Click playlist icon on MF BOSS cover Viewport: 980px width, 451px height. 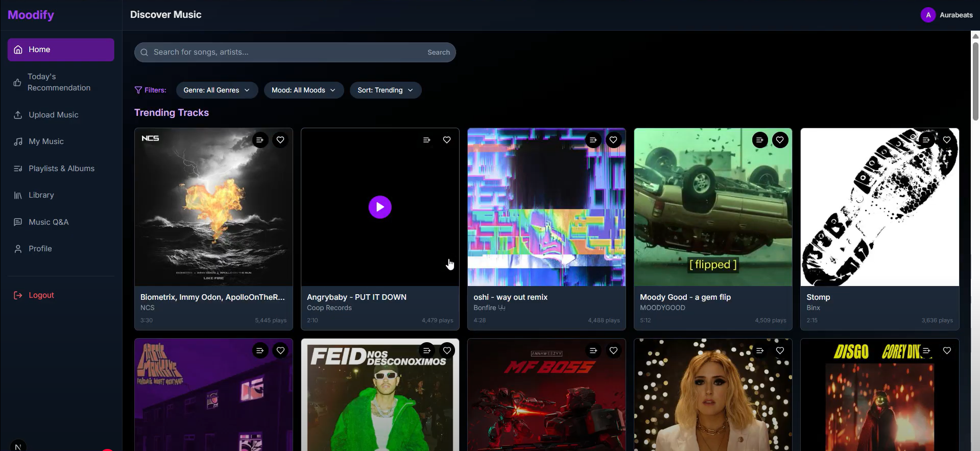pyautogui.click(x=593, y=350)
